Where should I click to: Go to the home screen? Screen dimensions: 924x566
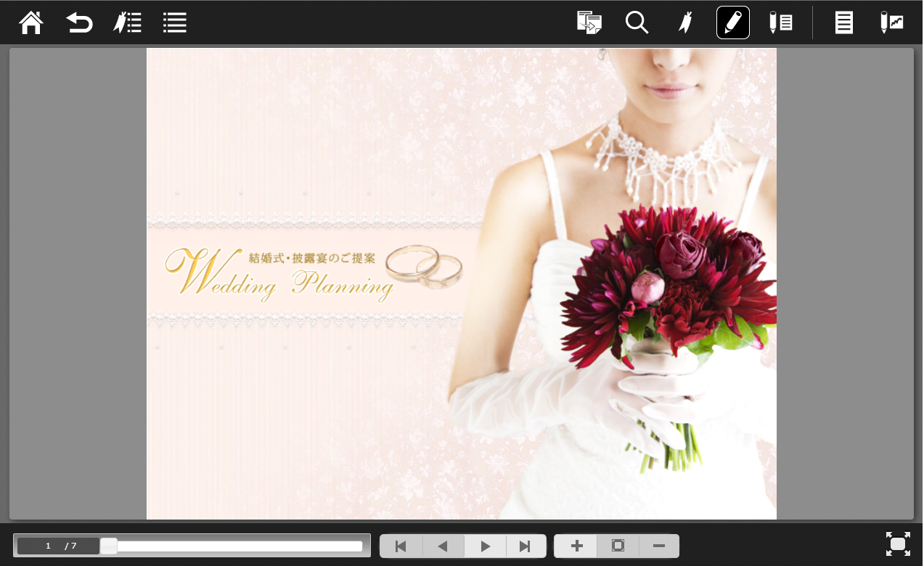coord(31,22)
